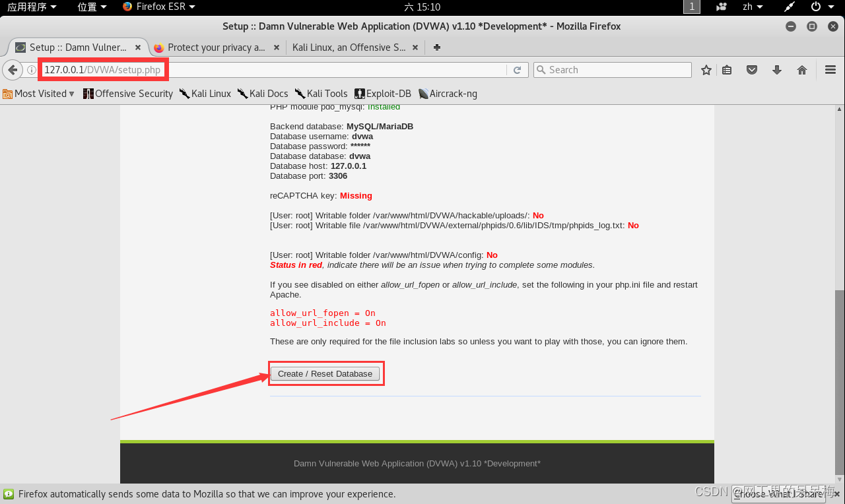Minimize the Firefox window

pos(791,26)
